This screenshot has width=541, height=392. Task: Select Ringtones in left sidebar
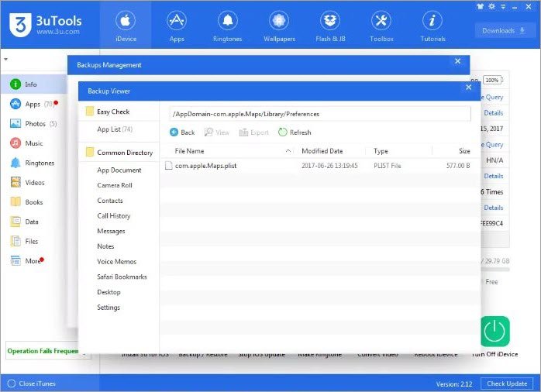tap(34, 163)
